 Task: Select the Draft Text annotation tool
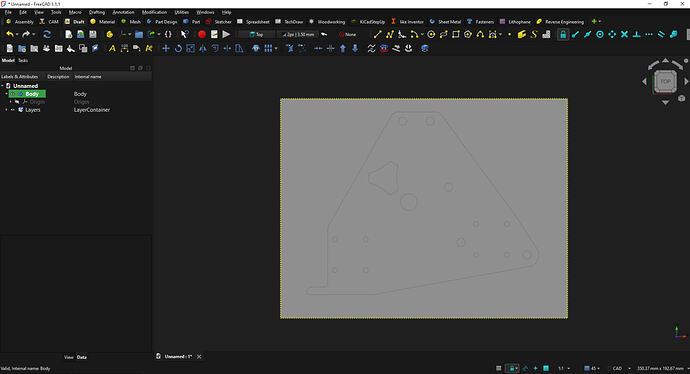[x=112, y=48]
